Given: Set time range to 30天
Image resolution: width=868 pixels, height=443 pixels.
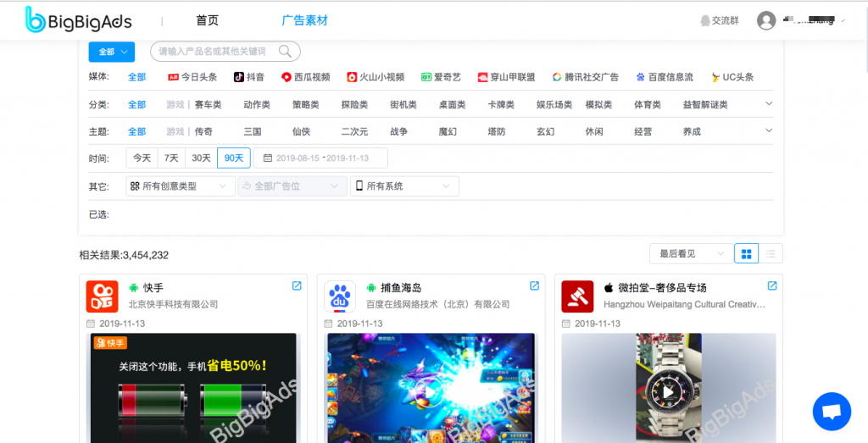Looking at the screenshot, I should (x=202, y=158).
